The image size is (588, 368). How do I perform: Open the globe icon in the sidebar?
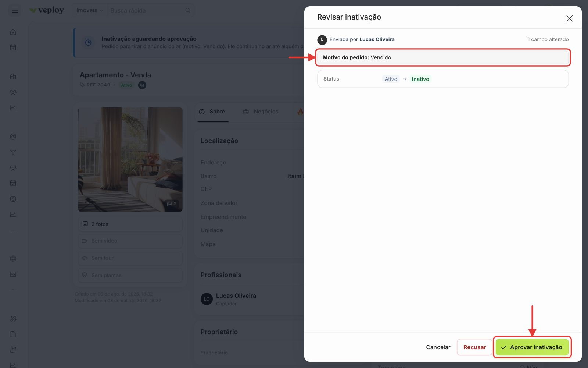click(13, 259)
